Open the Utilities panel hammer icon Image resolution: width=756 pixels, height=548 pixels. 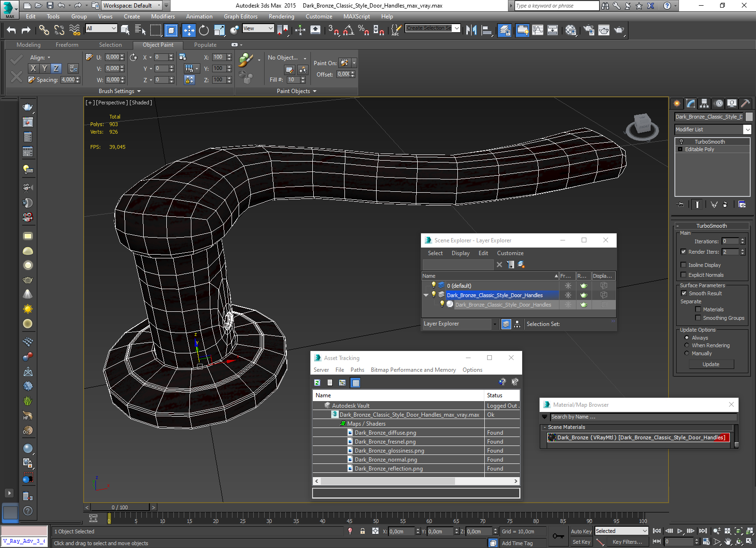tap(745, 103)
